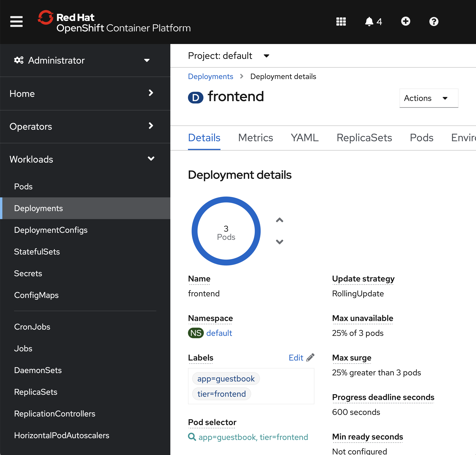Open StatefulSets in sidebar
This screenshot has width=476, height=455.
[85, 252]
